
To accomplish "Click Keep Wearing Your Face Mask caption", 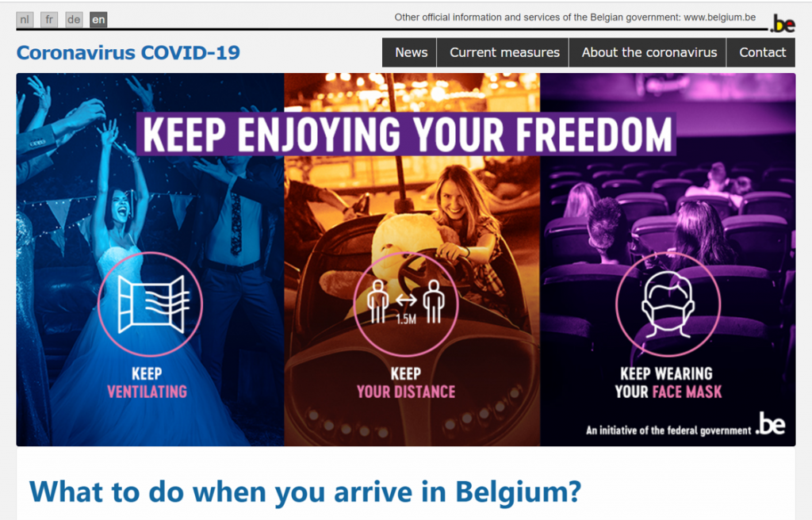I will pyautogui.click(x=668, y=383).
